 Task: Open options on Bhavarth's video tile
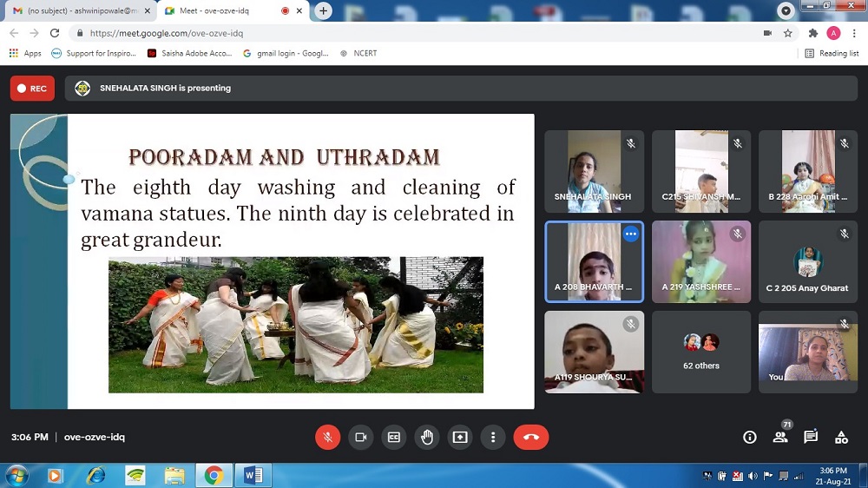pos(631,234)
